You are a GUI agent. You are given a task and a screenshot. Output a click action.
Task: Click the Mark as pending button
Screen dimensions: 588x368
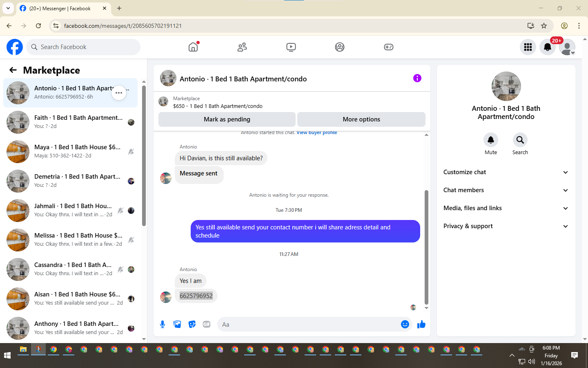tap(227, 119)
